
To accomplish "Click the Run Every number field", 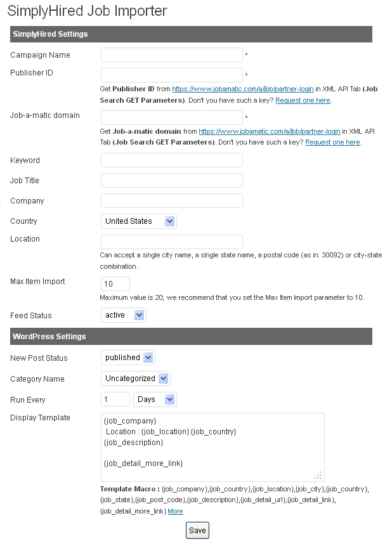I will tap(115, 399).
